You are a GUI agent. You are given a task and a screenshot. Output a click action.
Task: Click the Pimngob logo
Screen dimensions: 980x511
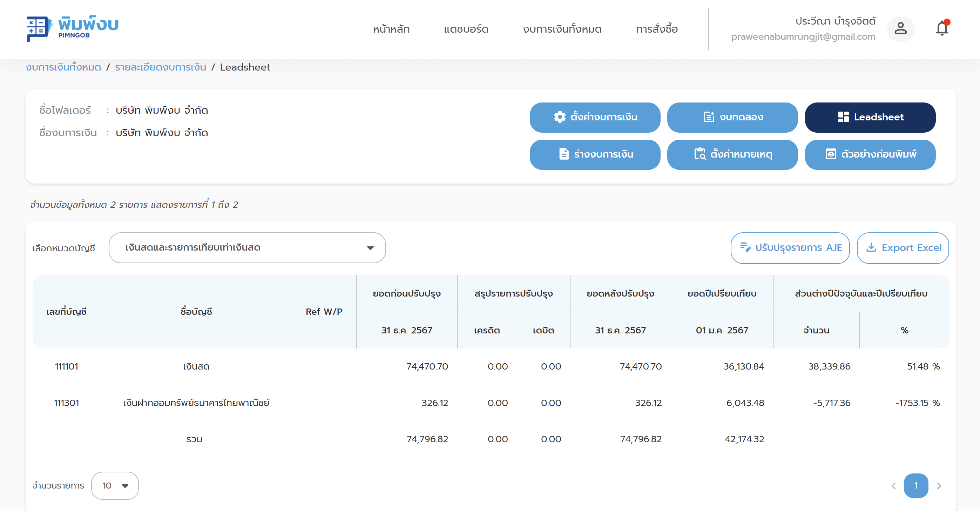72,28
